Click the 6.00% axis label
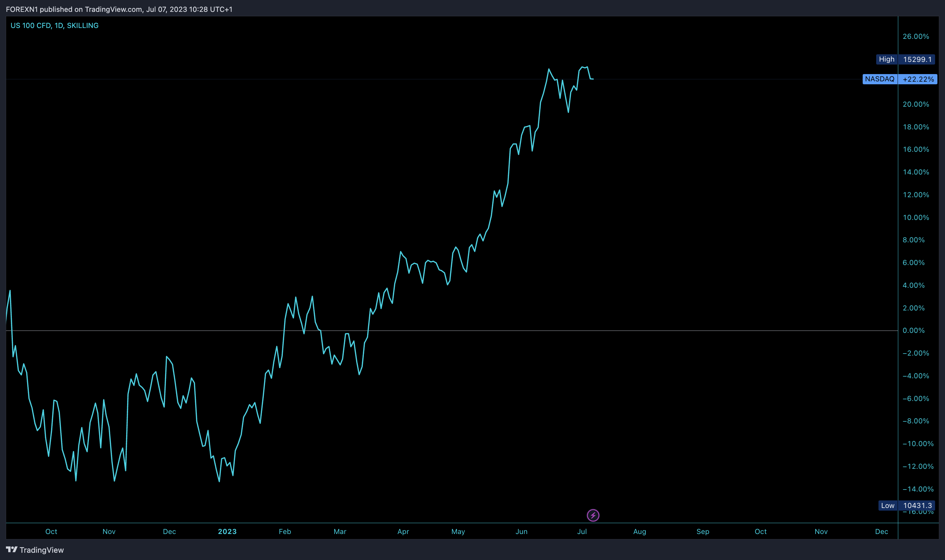The image size is (945, 560). click(x=913, y=263)
